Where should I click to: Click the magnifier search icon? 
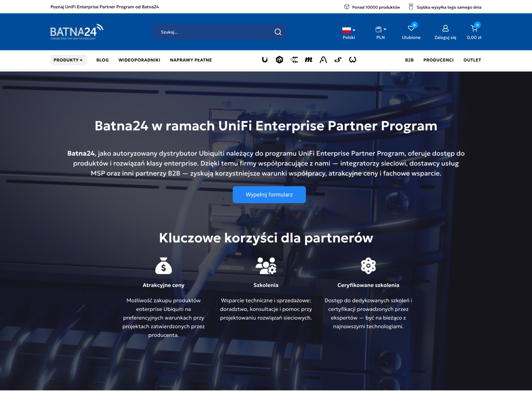278,32
